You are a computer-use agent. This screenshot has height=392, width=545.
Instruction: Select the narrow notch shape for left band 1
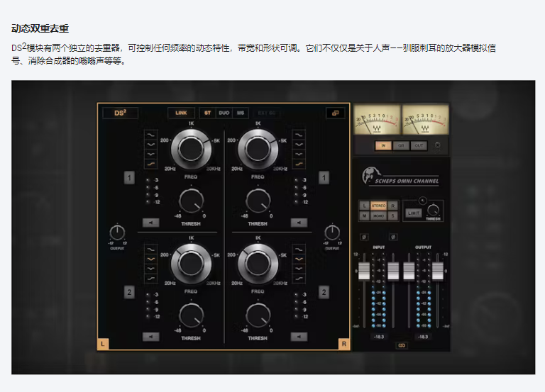coord(151,154)
